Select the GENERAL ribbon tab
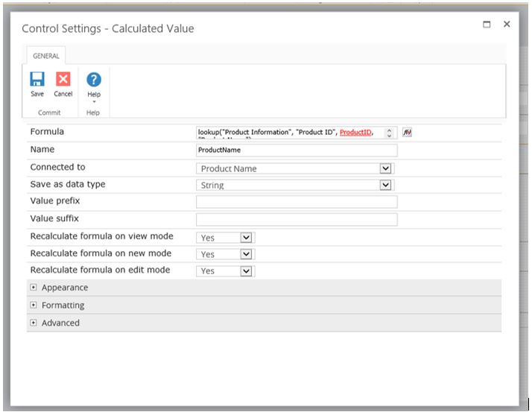This screenshot has width=532, height=415. 45,56
